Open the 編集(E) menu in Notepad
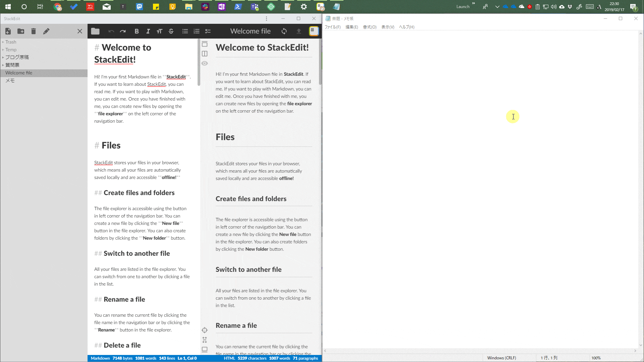Image resolution: width=644 pixels, height=362 pixels. pyautogui.click(x=352, y=27)
